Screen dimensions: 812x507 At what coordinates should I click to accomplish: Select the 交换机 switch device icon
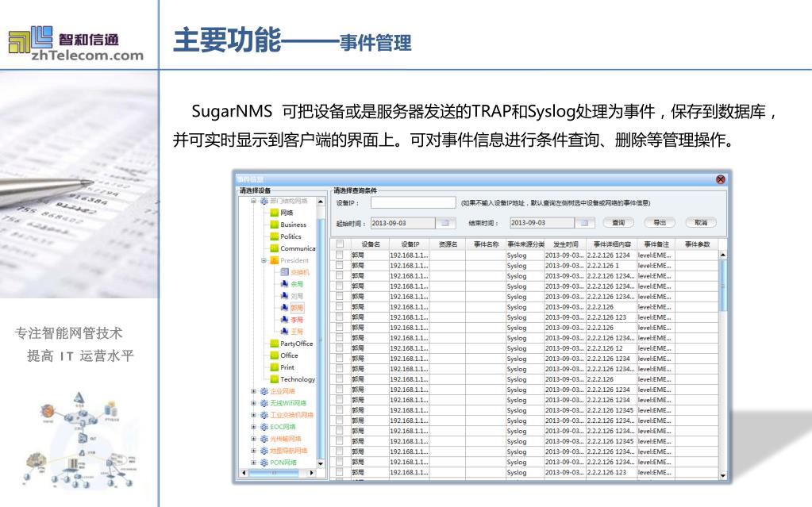(x=284, y=272)
